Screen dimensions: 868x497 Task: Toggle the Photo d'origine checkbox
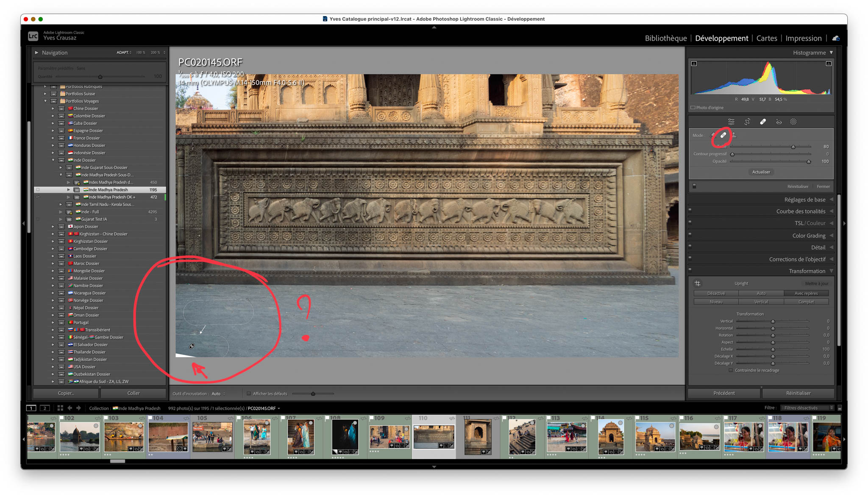tap(693, 107)
